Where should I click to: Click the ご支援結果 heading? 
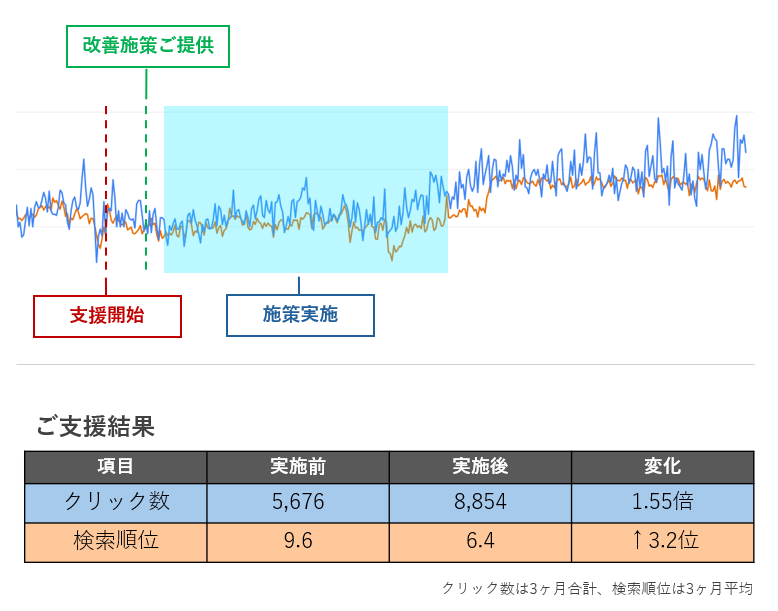tap(95, 427)
